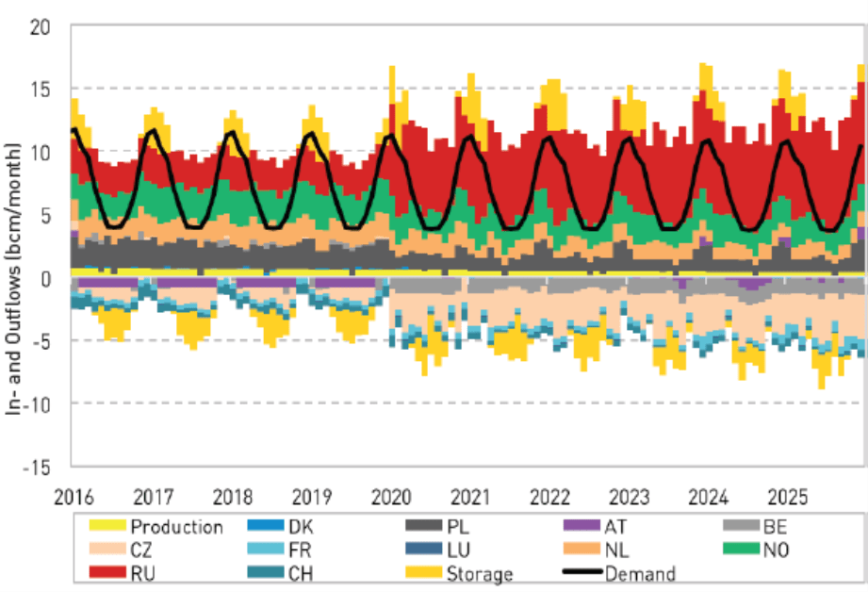Viewport: 868px width, 592px height.
Task: Click the black Demand line sample in legend
Action: (581, 571)
